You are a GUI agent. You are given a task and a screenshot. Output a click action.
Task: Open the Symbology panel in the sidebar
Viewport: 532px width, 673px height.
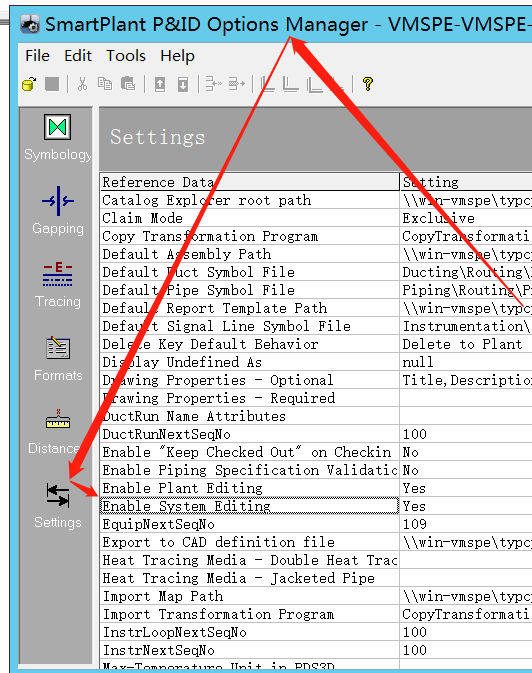point(58,137)
